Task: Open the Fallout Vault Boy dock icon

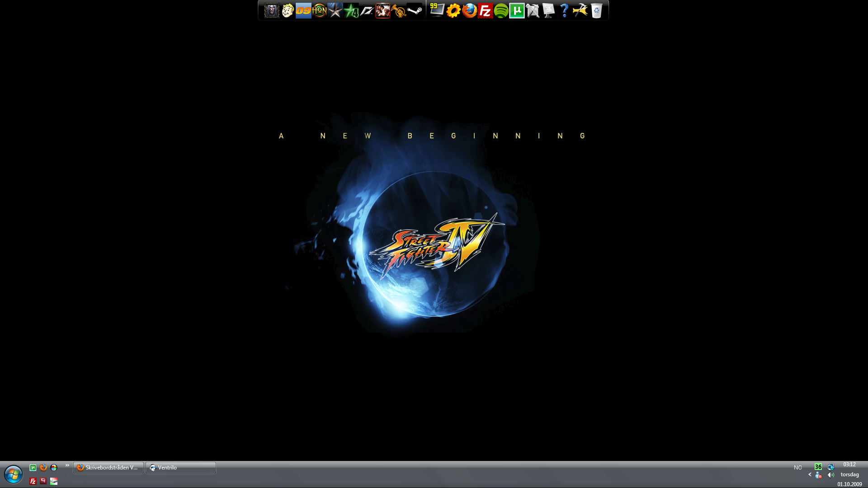Action: pos(288,10)
